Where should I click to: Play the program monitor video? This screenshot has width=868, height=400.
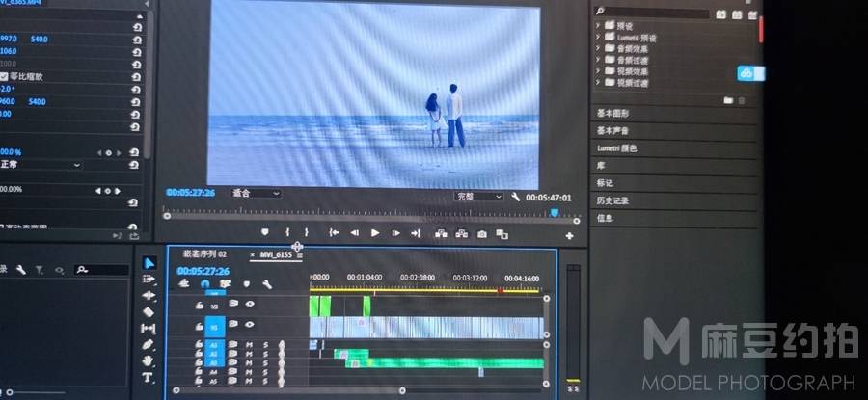[375, 233]
